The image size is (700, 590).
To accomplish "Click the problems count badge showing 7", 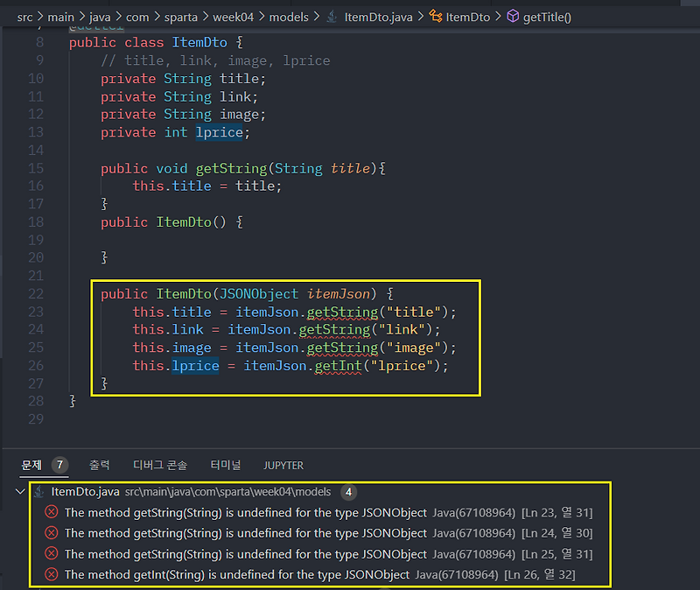I will 59,465.
